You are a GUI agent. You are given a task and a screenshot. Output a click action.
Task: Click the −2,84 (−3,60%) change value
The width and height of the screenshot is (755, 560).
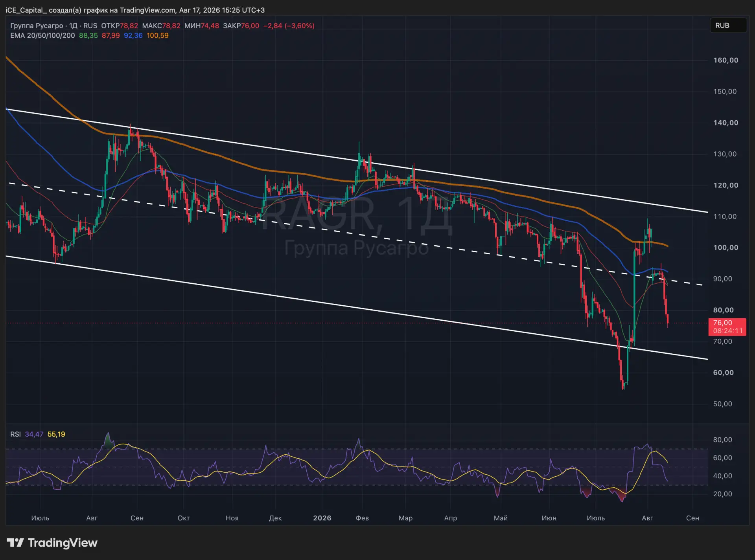pos(289,26)
